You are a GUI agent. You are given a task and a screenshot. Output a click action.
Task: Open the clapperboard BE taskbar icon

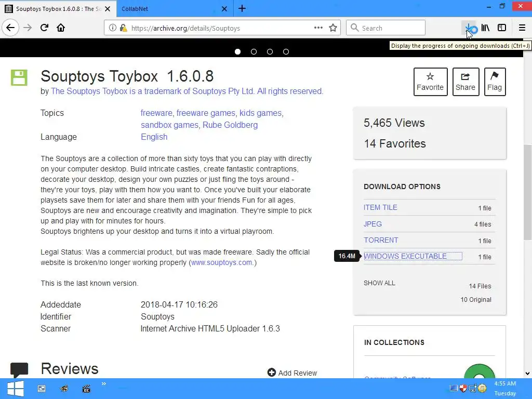[87, 389]
